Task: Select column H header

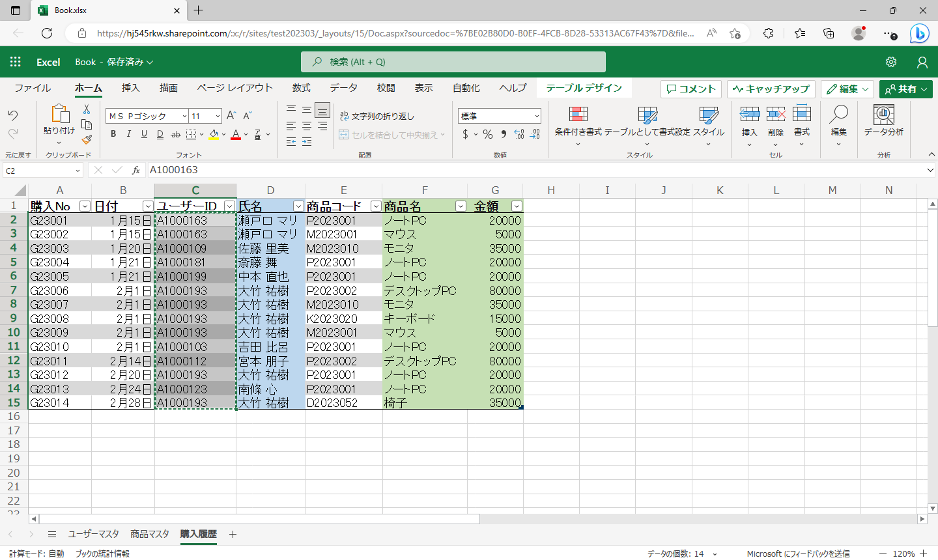Action: pyautogui.click(x=551, y=190)
